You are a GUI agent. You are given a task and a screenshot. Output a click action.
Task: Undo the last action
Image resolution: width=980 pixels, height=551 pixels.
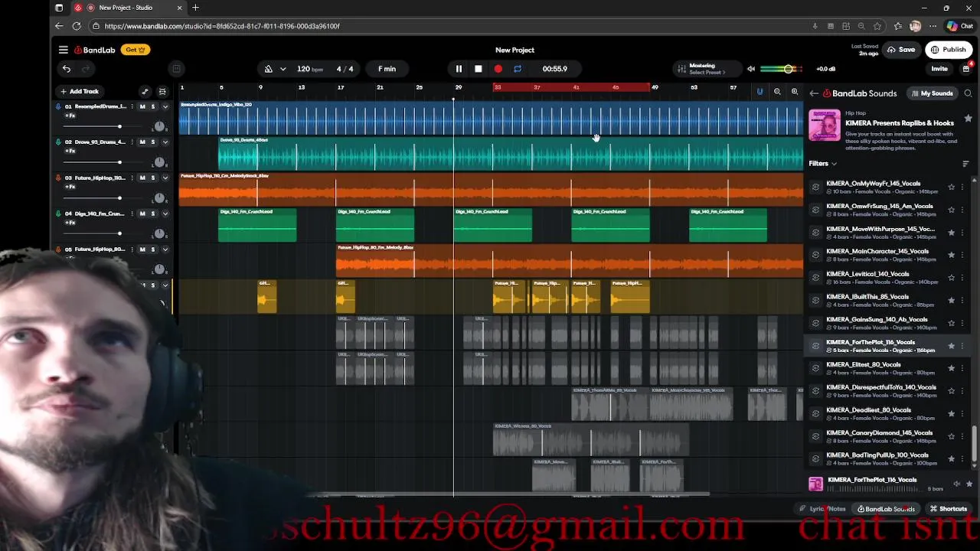pos(67,69)
